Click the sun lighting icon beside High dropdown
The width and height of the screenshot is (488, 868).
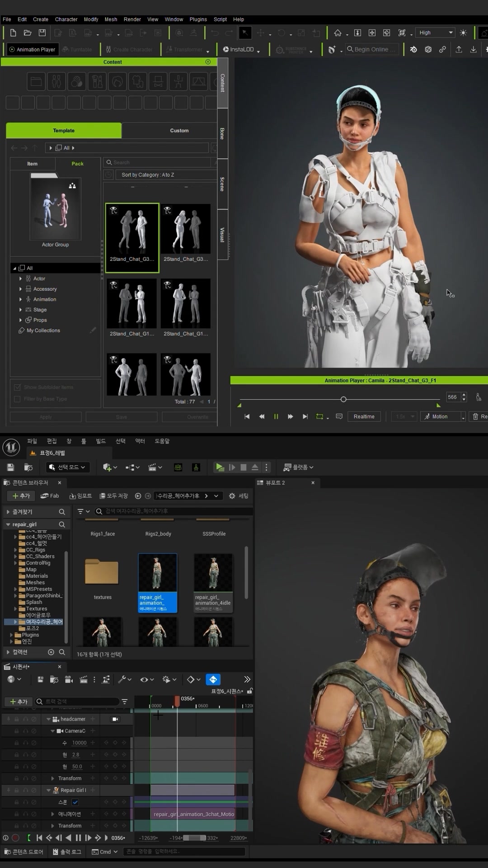(463, 33)
